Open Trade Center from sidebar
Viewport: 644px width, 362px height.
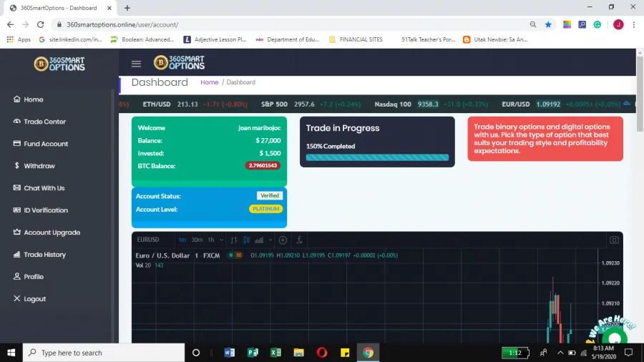(44, 122)
